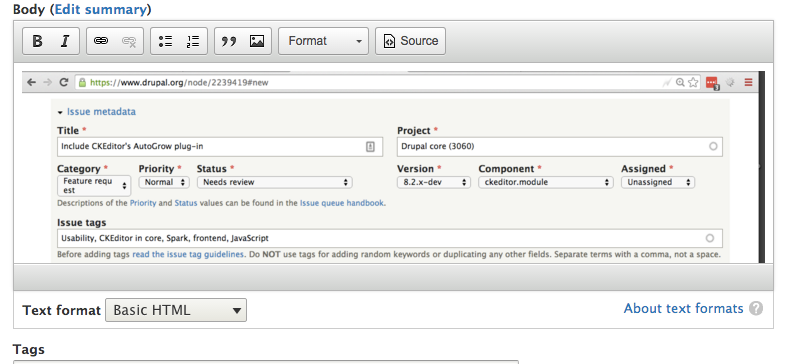Open the Format dropdown in toolbar
790x364 pixels.
coord(323,41)
